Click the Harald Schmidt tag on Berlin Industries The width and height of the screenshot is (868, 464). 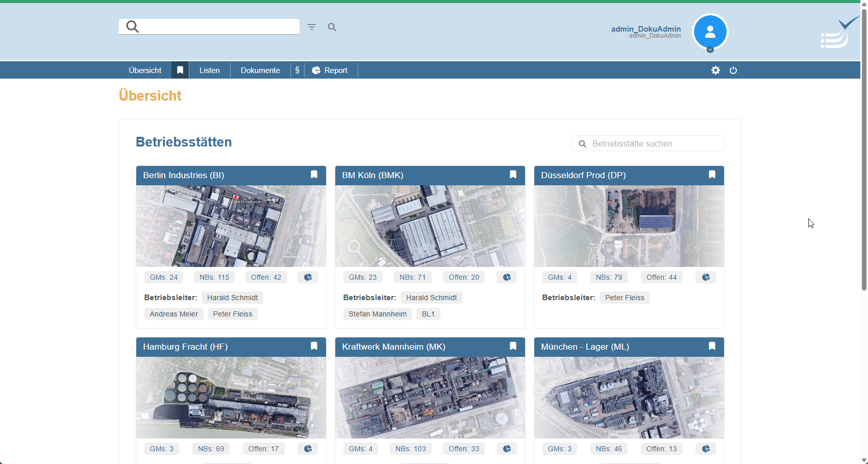coord(232,298)
